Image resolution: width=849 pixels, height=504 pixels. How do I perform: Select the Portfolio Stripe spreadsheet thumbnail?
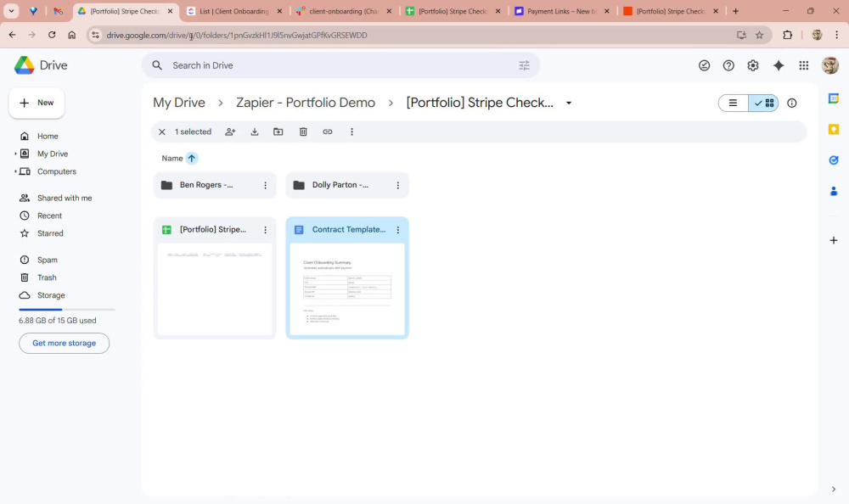click(215, 289)
